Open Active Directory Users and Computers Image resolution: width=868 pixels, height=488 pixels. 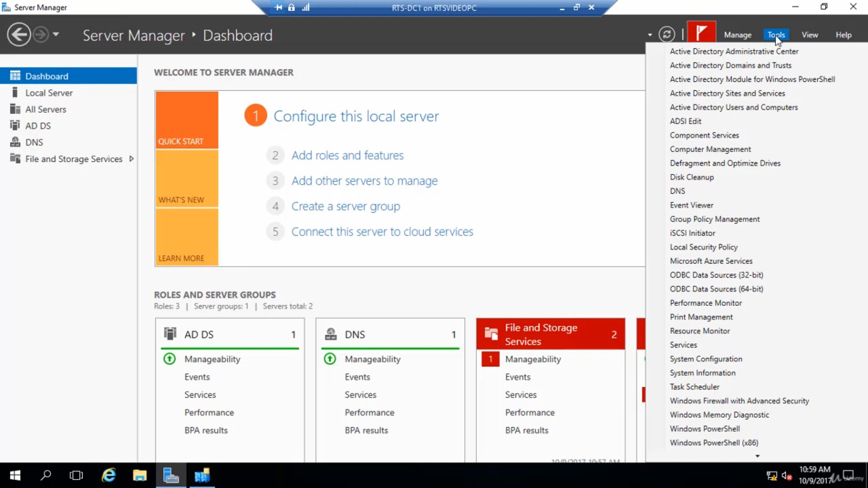tap(734, 108)
